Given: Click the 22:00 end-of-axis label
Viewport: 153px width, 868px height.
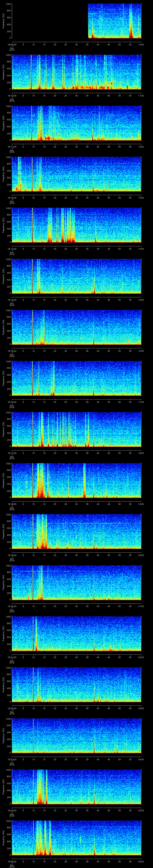Looking at the screenshot, I should click(141, 657).
